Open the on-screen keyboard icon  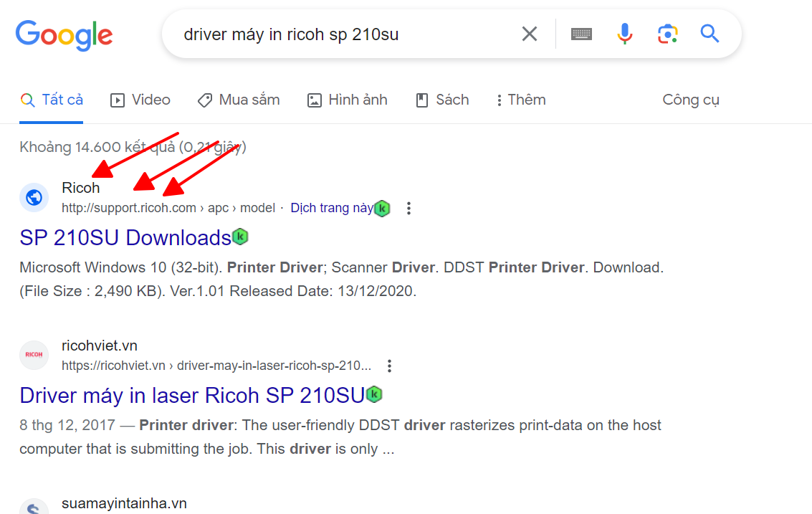coord(581,34)
